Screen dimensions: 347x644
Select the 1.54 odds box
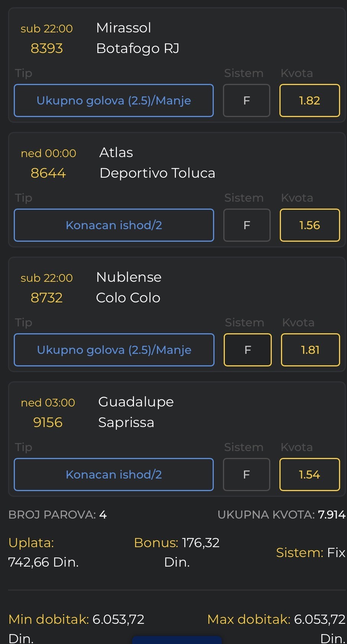(310, 475)
